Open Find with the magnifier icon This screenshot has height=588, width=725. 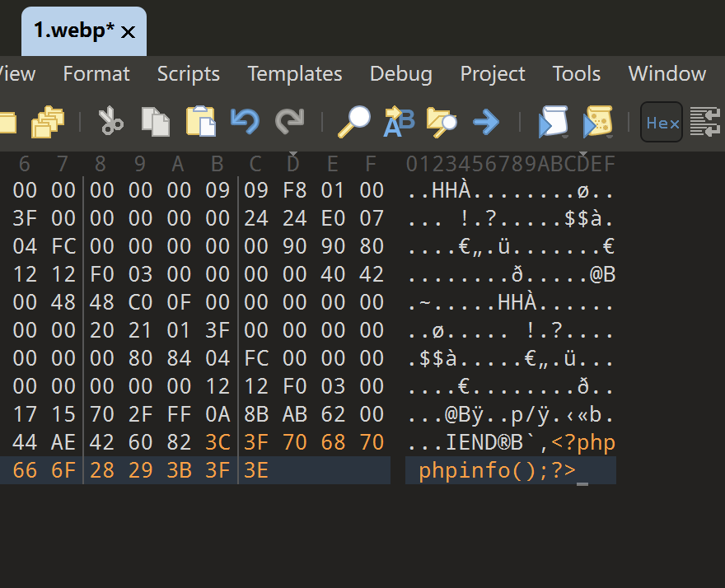(354, 122)
